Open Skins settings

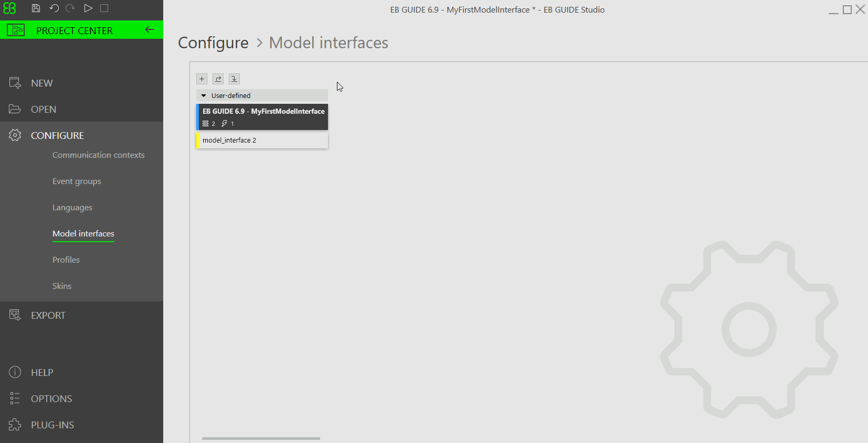[62, 286]
